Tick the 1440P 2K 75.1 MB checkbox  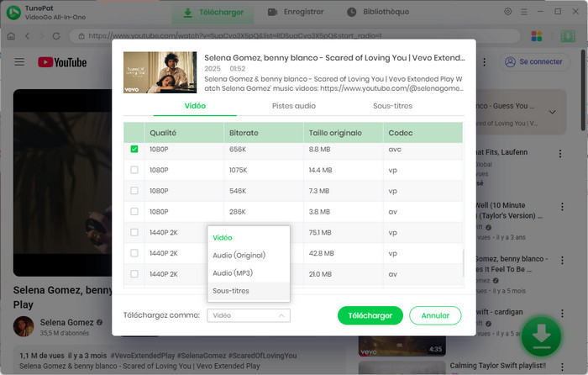click(134, 232)
